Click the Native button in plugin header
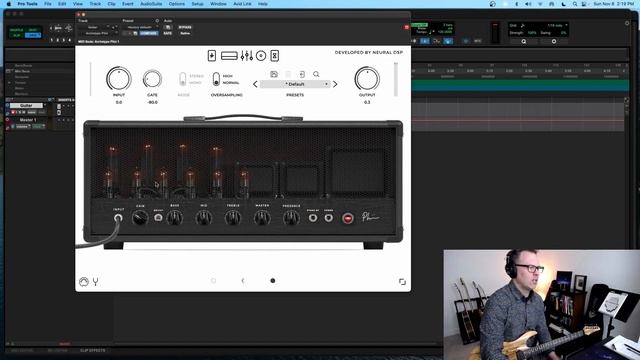The height and width of the screenshot is (360, 640). click(x=185, y=33)
